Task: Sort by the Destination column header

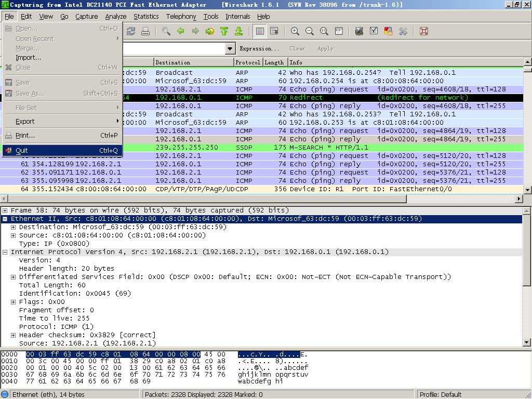Action: coord(194,62)
